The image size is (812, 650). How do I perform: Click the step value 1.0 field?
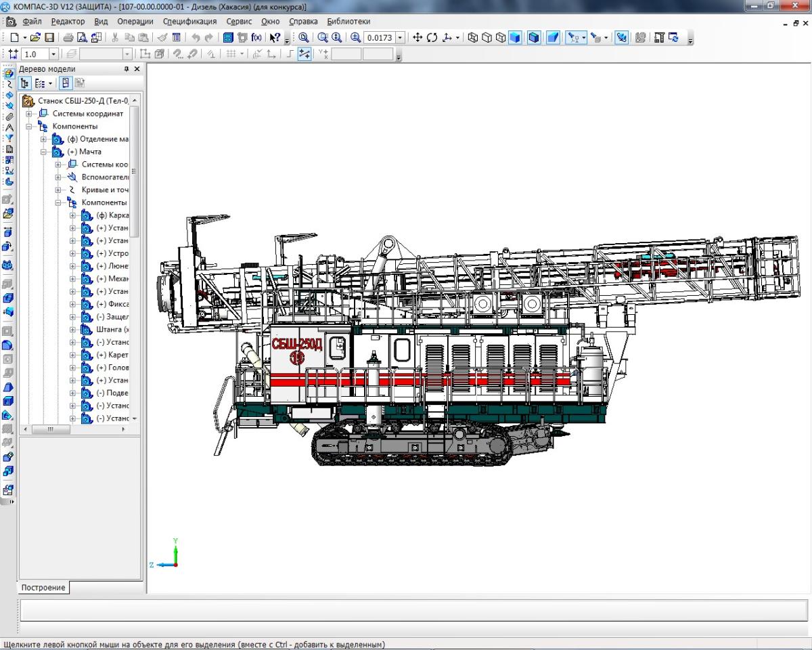coord(35,54)
